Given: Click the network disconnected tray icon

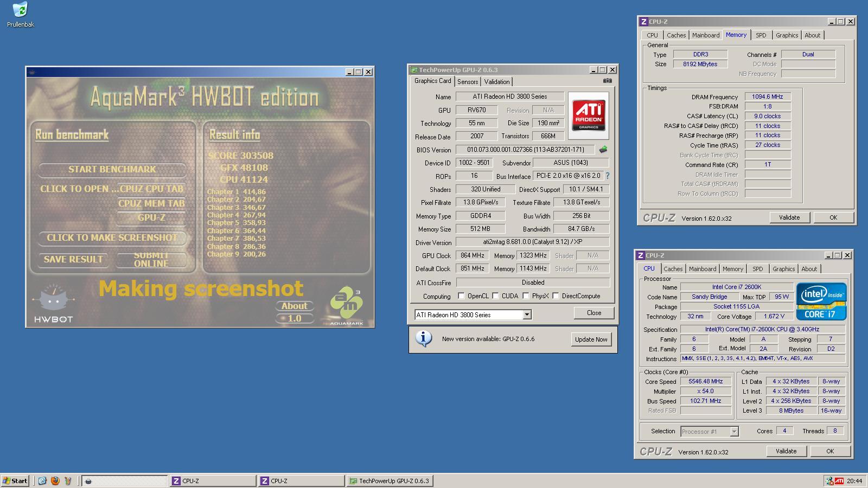Looking at the screenshot, I should (x=829, y=480).
